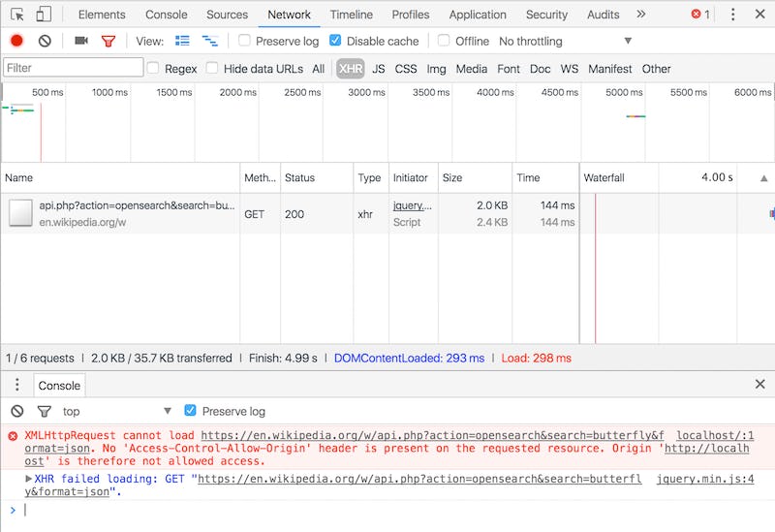This screenshot has width=775, height=532.
Task: Click into the network Filter text field
Action: coord(74,67)
